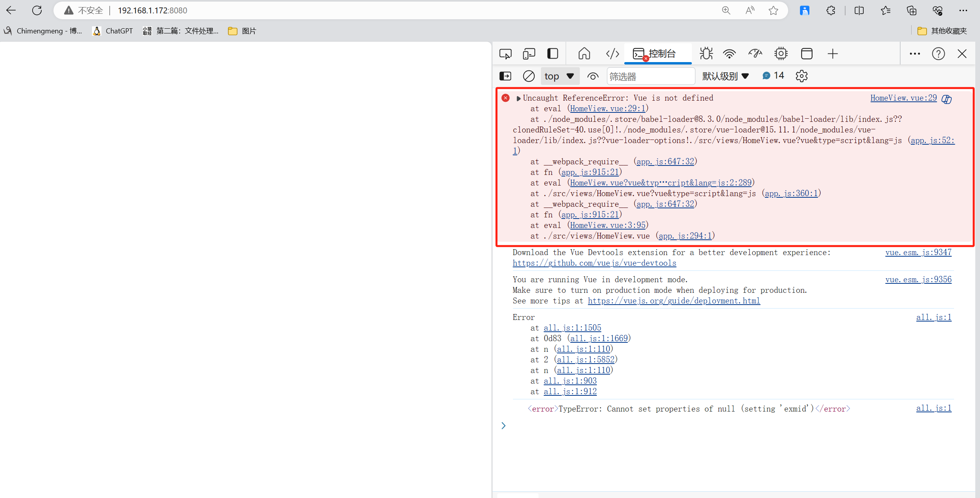
Task: Open the app.js:360:1 stack link
Action: point(791,193)
